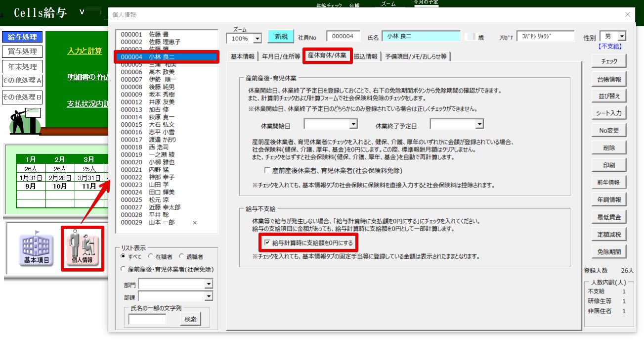
Task: Switch to the 基本情報 tab
Action: [243, 56]
